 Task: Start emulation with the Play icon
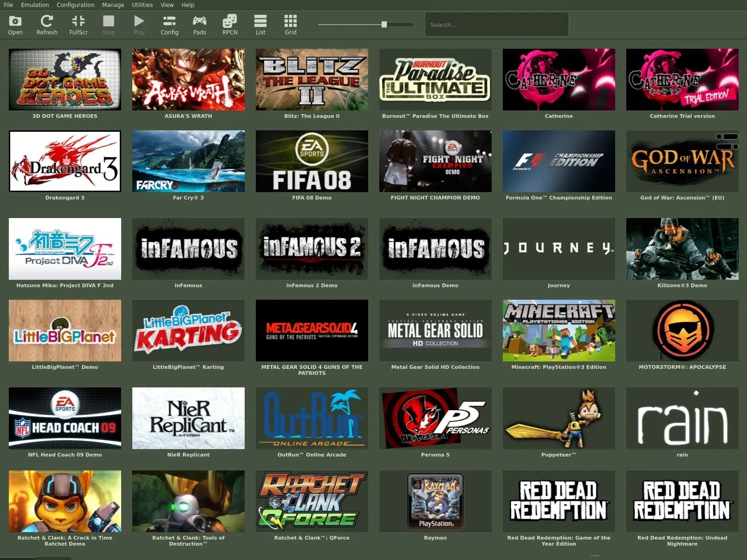[x=139, y=25]
